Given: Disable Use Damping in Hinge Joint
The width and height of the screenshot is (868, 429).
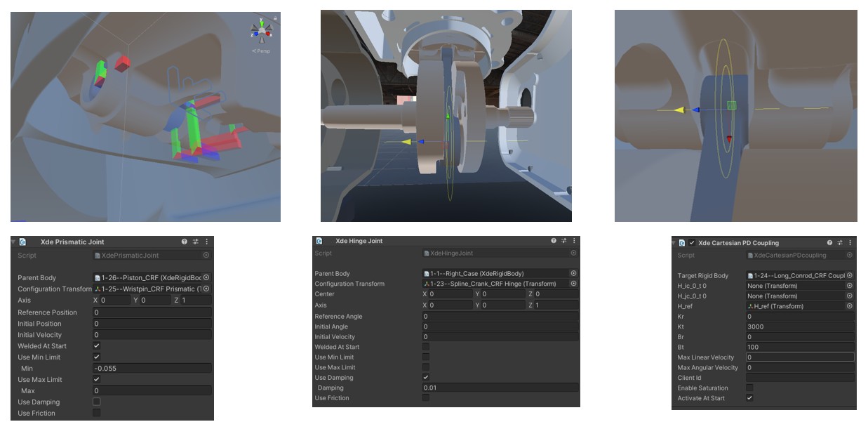Looking at the screenshot, I should 425,377.
